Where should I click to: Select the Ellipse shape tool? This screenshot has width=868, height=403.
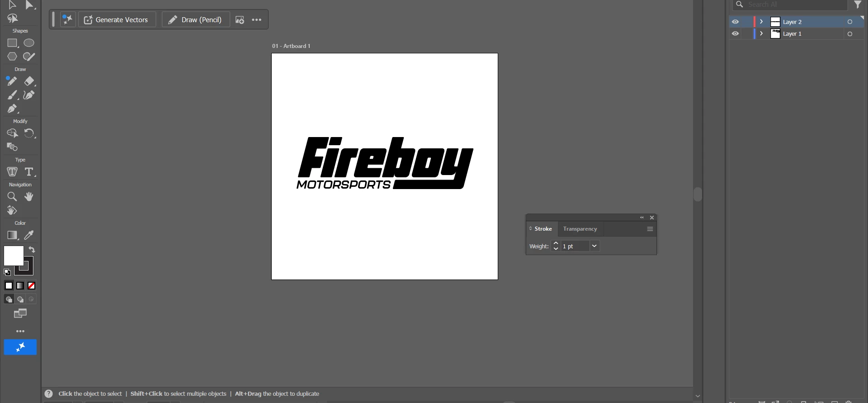(29, 43)
